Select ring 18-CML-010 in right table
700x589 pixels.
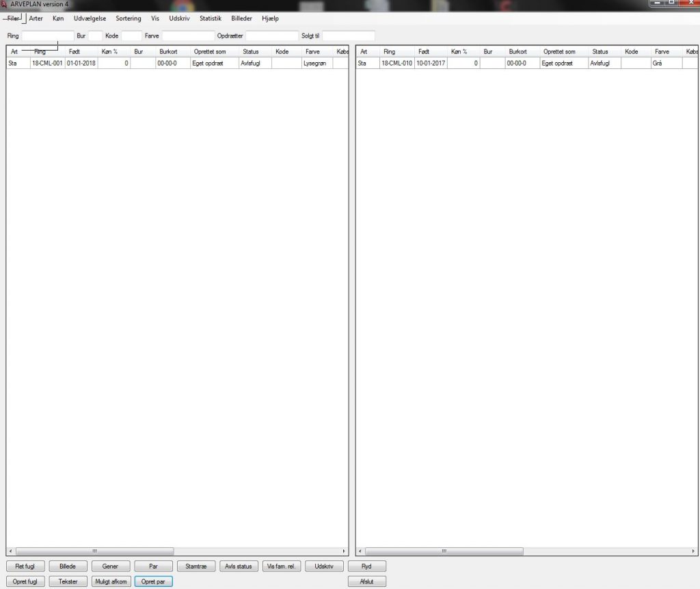pos(397,64)
